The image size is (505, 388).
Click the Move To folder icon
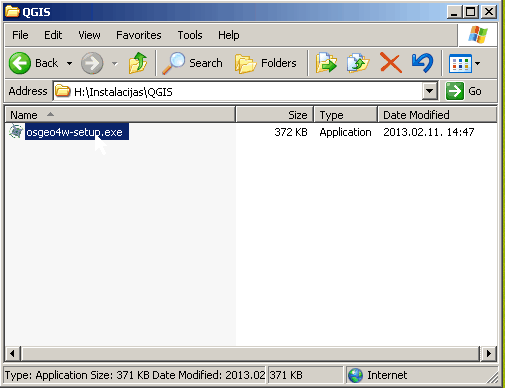coord(326,63)
